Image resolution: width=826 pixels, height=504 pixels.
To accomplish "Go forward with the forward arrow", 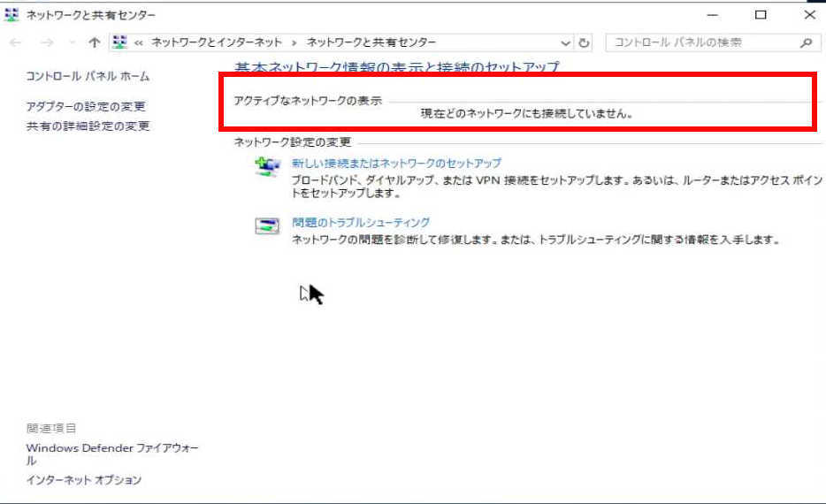I will click(x=47, y=42).
